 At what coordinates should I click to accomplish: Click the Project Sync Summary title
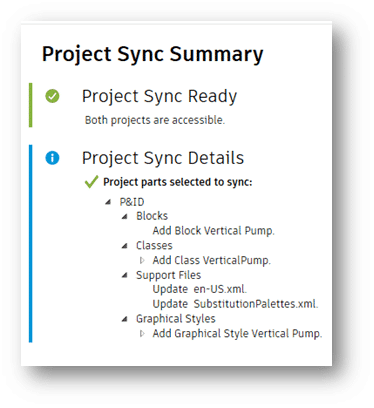(152, 54)
